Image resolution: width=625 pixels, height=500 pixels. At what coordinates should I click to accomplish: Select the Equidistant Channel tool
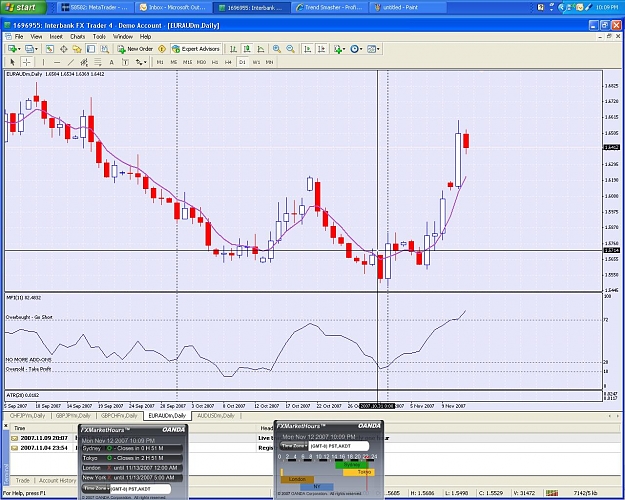pos(84,62)
